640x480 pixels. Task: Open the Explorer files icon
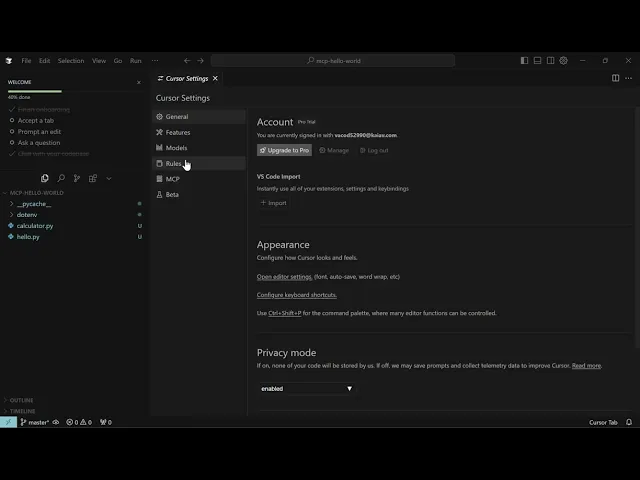point(44,178)
